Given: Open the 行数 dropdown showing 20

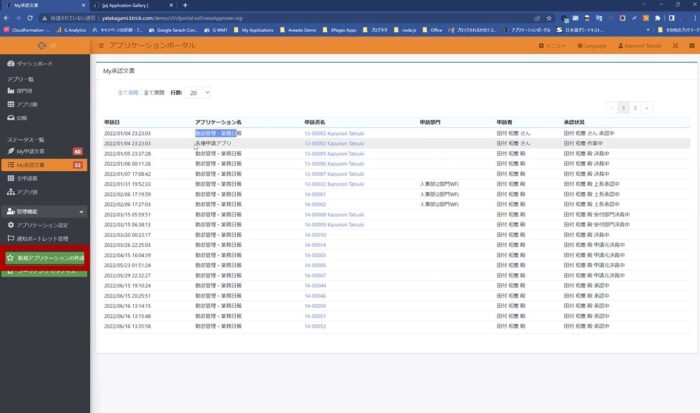Looking at the screenshot, I should click(198, 93).
